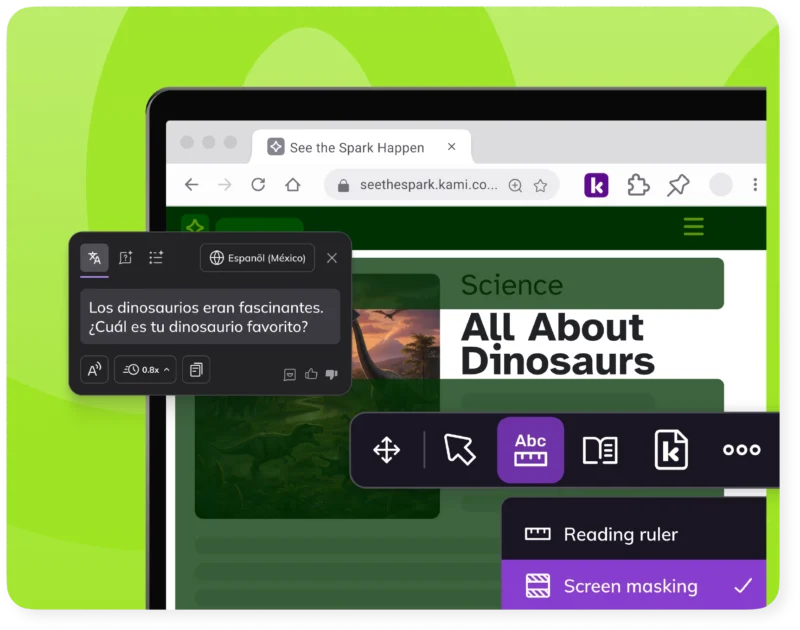Click the browser back arrow
The height and width of the screenshot is (630, 800).
pos(192,185)
